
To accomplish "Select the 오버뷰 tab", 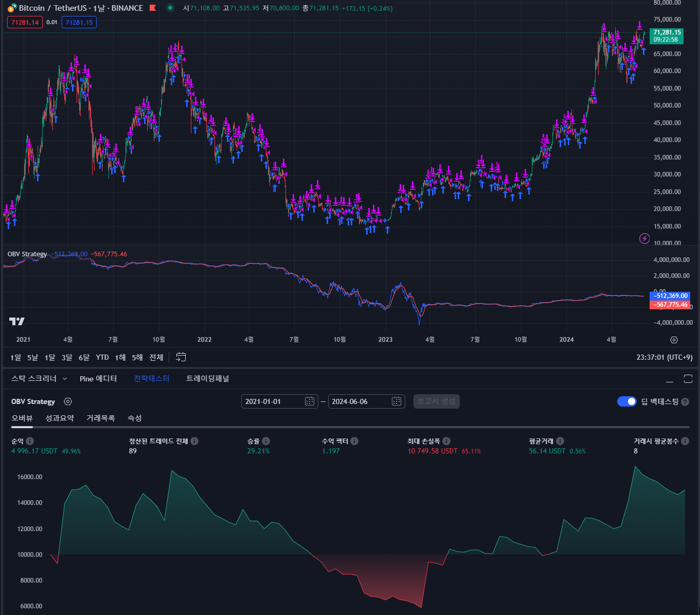I will coord(22,418).
